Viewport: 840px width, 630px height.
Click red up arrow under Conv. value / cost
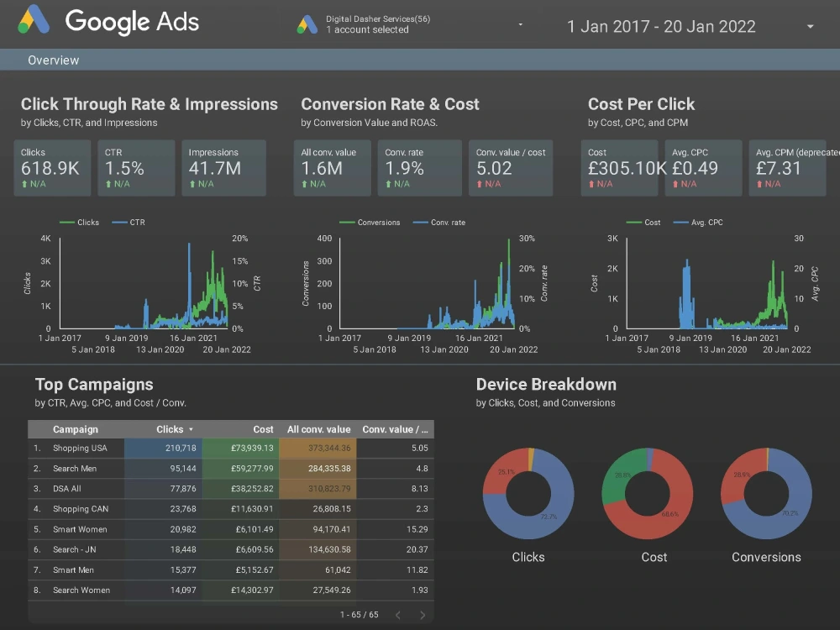480,184
